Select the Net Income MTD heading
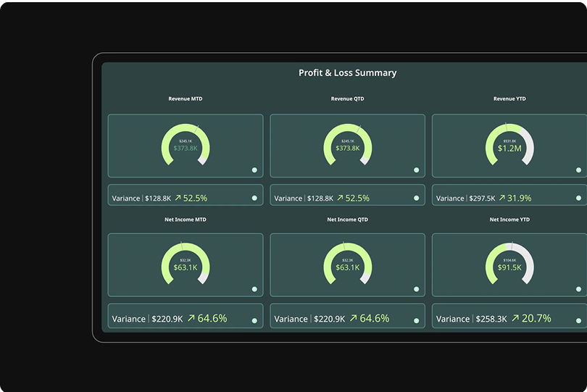 [186, 220]
